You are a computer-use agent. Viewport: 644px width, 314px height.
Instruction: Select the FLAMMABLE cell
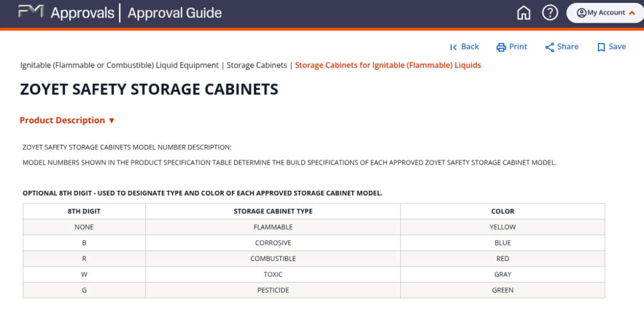pyautogui.click(x=273, y=227)
